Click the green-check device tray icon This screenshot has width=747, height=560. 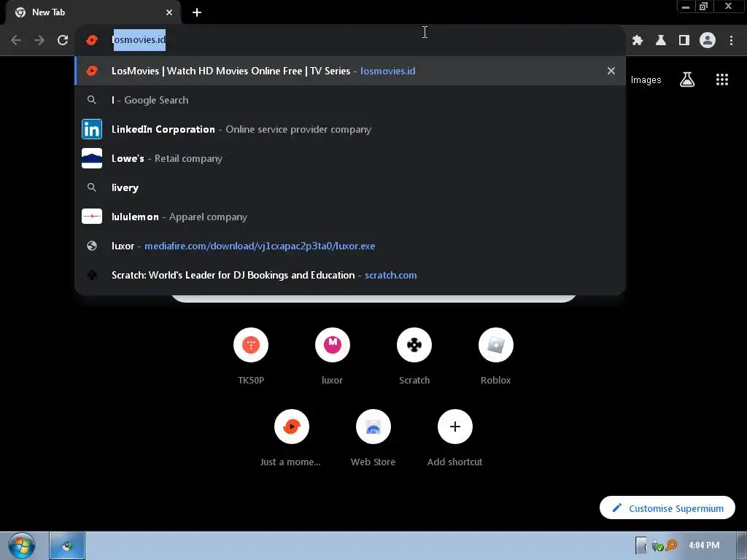(658, 545)
